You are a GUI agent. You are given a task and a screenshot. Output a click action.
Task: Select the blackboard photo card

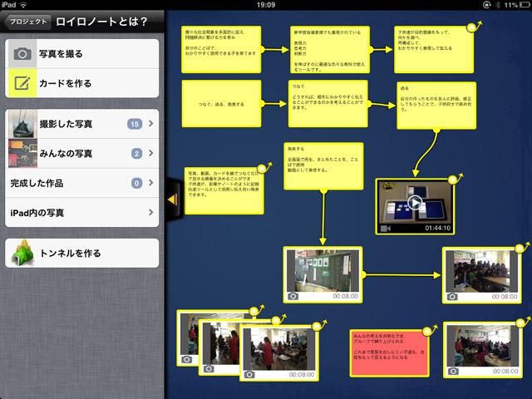tap(323, 274)
